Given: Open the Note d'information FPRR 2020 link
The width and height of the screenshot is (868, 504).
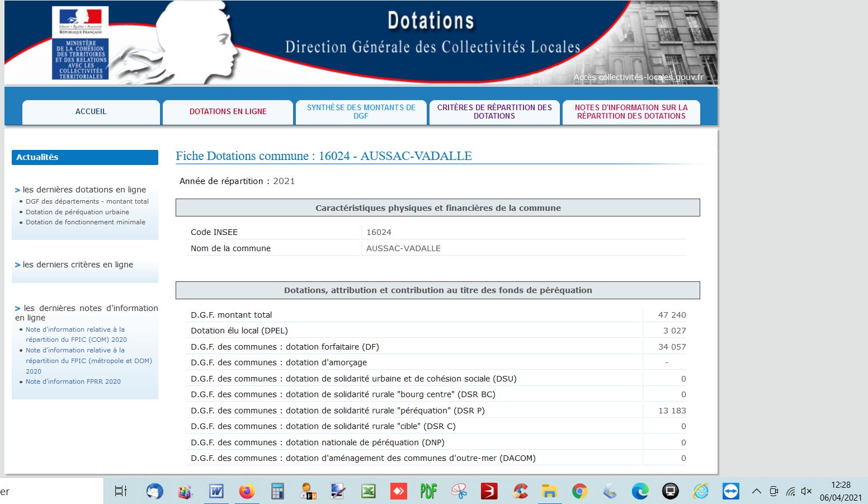Looking at the screenshot, I should tap(73, 381).
